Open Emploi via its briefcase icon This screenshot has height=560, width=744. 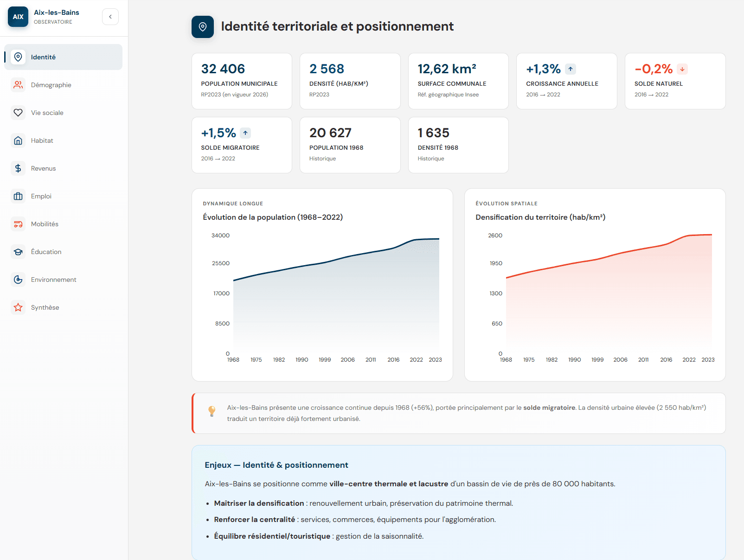point(18,196)
